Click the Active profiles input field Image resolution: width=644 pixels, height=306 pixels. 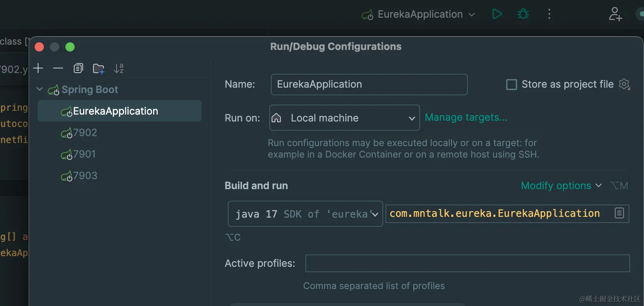point(467,263)
